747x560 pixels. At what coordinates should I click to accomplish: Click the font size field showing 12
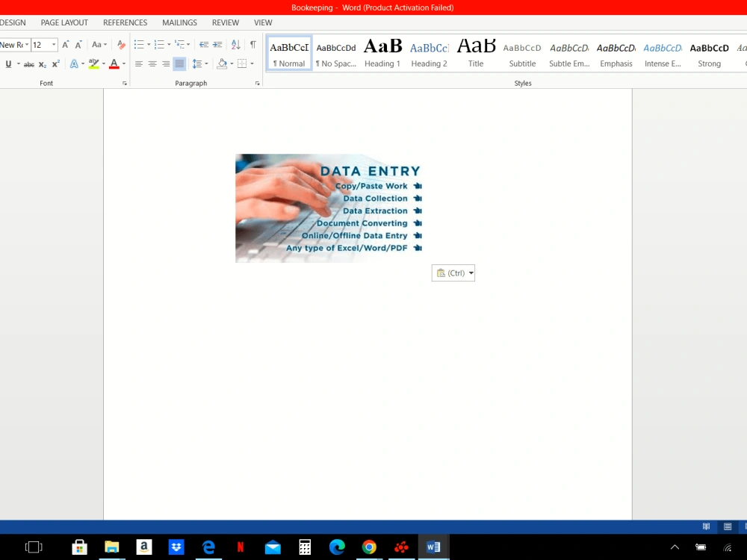click(40, 45)
